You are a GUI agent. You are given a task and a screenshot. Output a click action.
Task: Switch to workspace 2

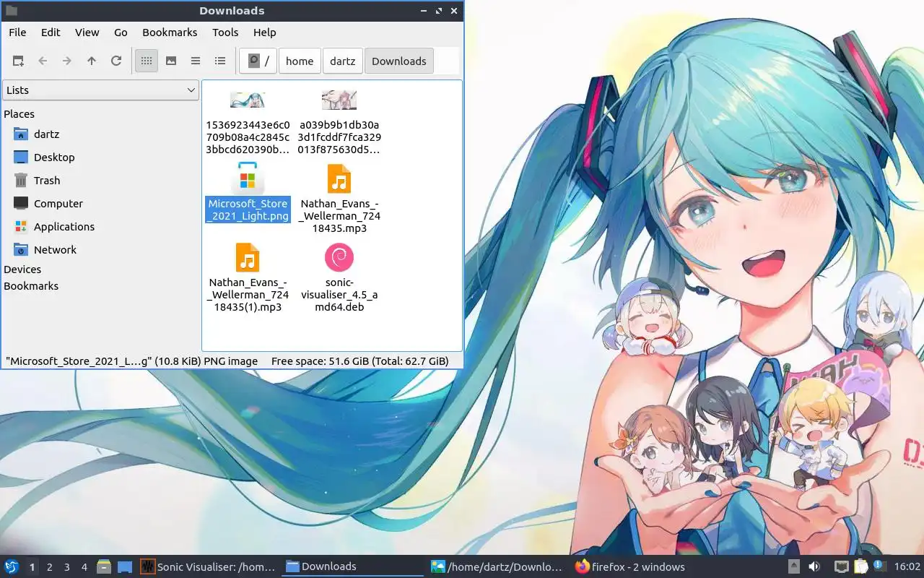pos(50,567)
